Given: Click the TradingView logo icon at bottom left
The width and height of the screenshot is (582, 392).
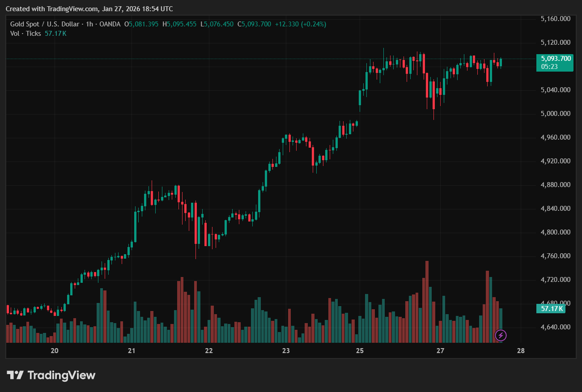Looking at the screenshot, I should [15, 375].
